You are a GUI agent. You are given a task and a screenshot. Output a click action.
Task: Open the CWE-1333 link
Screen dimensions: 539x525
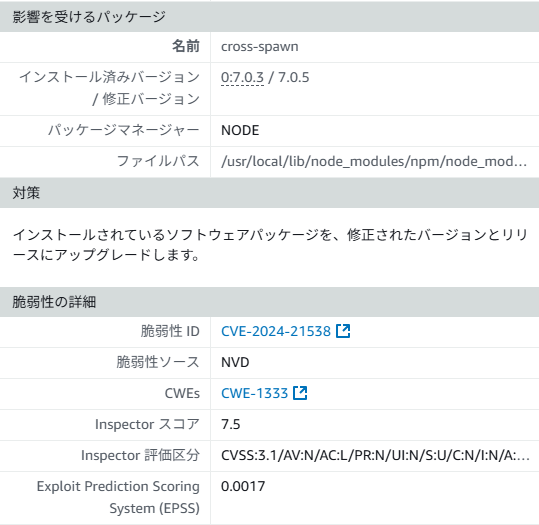tap(254, 393)
